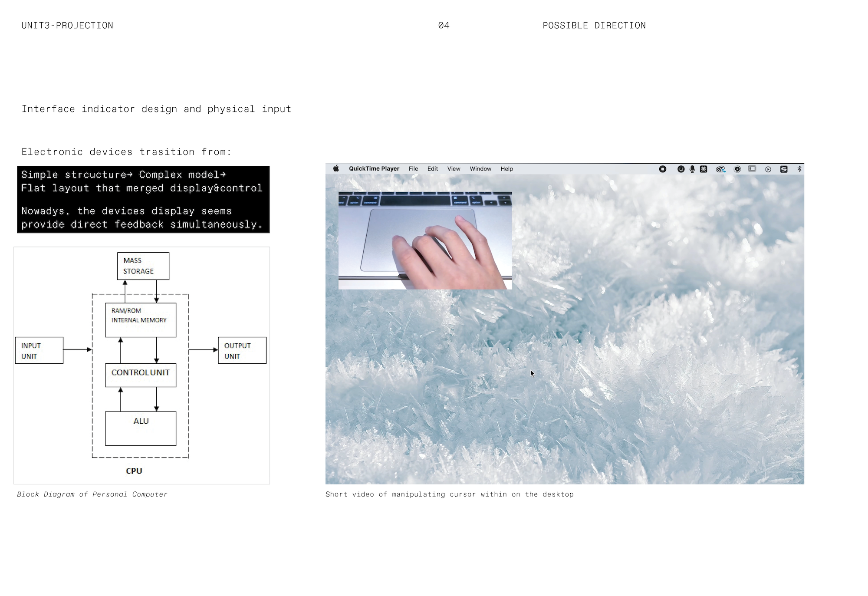Open the File menu

coord(413,169)
